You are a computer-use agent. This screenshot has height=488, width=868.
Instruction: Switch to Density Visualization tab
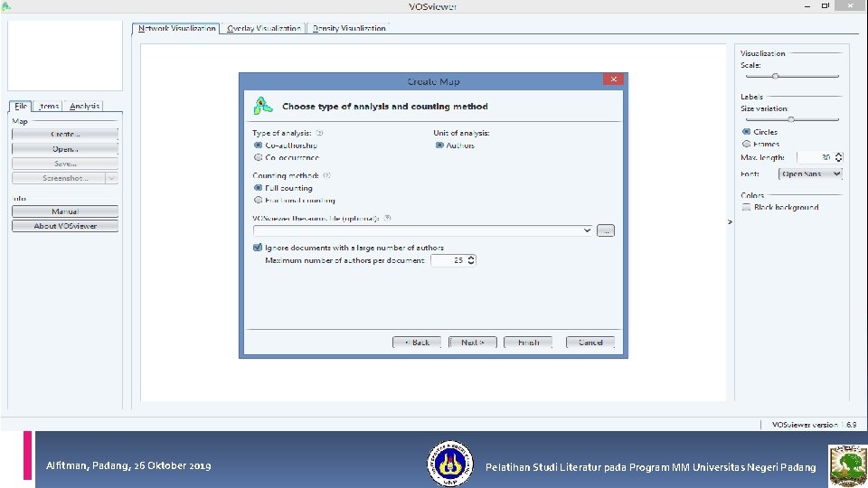[x=349, y=28]
